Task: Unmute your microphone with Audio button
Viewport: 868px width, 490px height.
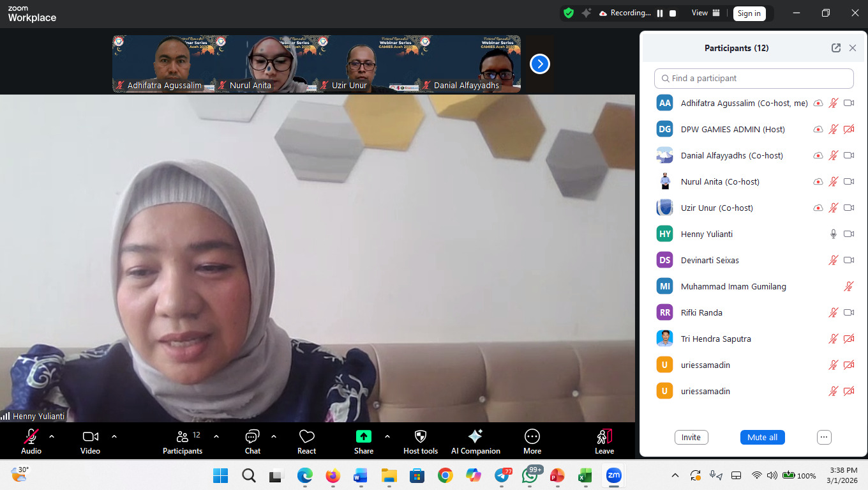Action: (31, 437)
